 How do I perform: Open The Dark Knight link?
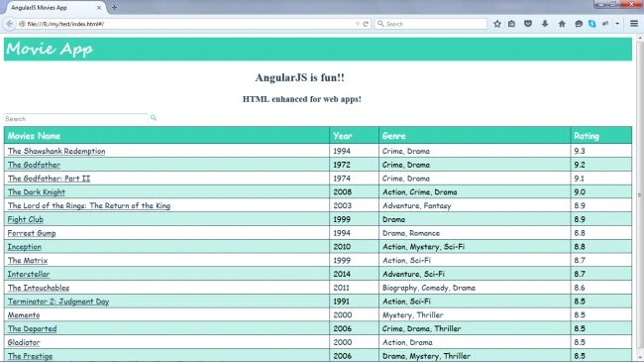tap(36, 191)
